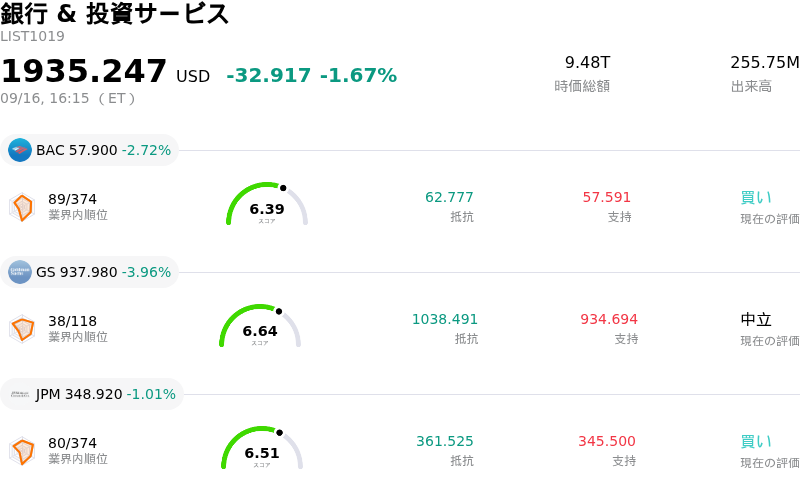
Task: Click the 9.48T market cap value
Action: [x=587, y=62]
